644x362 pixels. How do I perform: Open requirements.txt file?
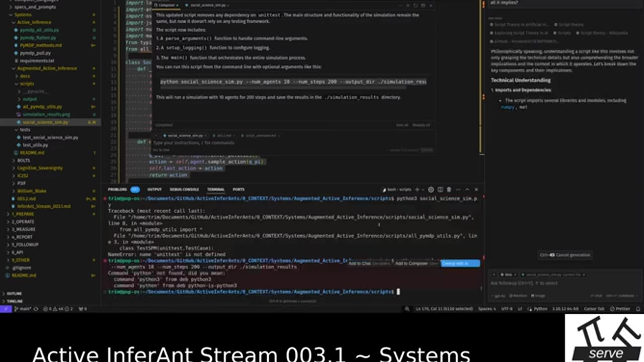(37, 60)
